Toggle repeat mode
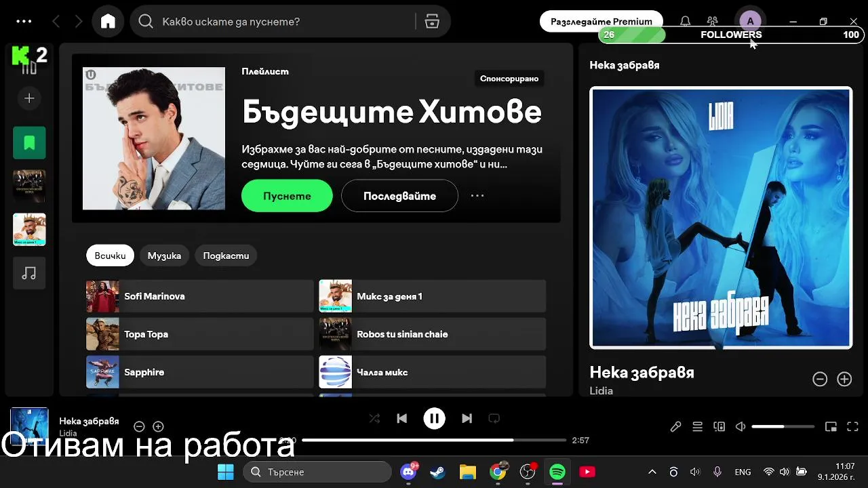868x488 pixels. pyautogui.click(x=494, y=419)
